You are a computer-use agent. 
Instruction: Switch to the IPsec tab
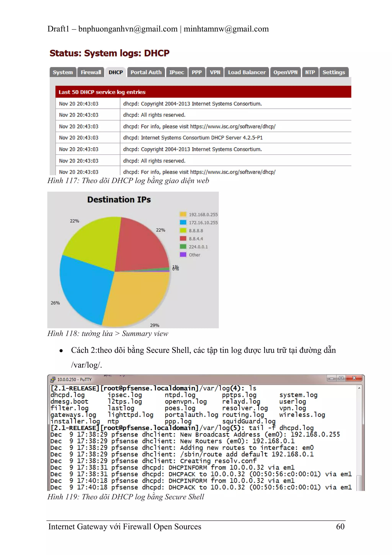[176, 72]
